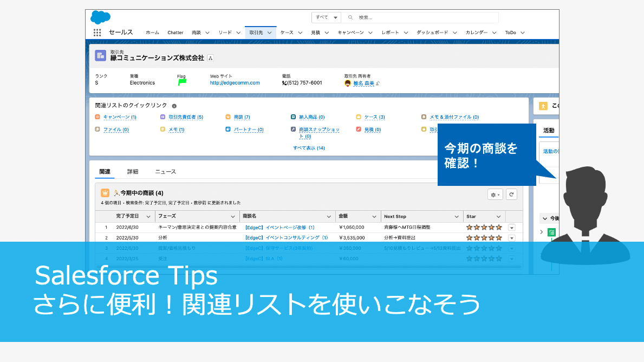
Task: Switch to the ニュース tab
Action: point(166,172)
